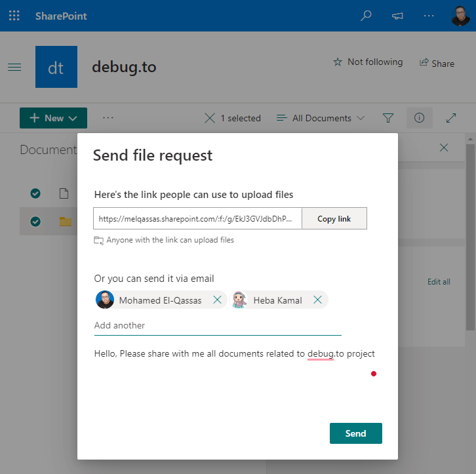
Task: Open the filter funnel pane
Action: tap(388, 118)
